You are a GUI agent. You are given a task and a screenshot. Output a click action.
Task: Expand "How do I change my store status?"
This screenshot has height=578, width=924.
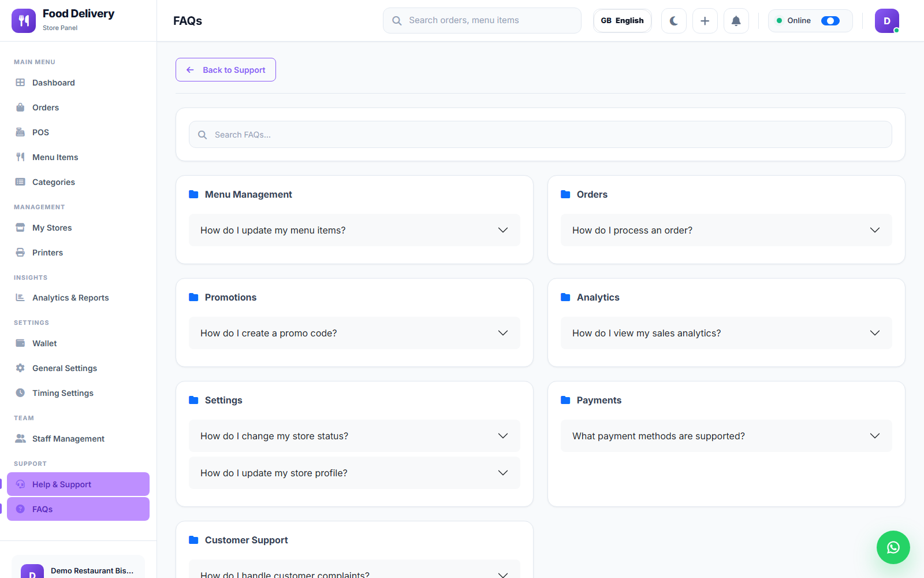click(355, 436)
